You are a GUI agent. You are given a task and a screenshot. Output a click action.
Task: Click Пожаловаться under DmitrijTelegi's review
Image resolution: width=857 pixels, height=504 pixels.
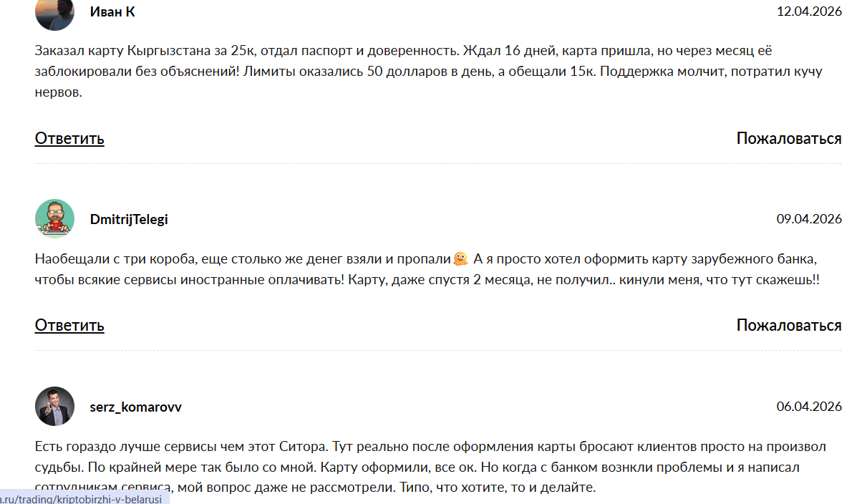click(x=788, y=325)
